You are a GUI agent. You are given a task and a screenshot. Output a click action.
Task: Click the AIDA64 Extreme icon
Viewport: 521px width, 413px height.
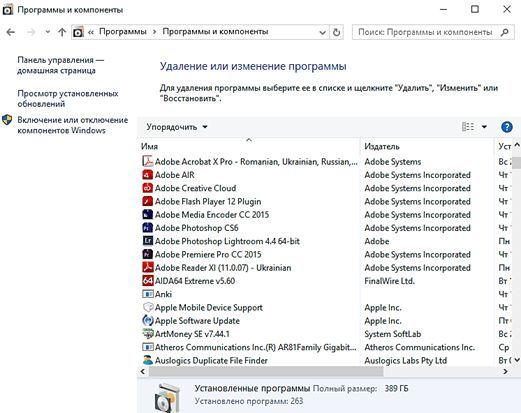148,281
